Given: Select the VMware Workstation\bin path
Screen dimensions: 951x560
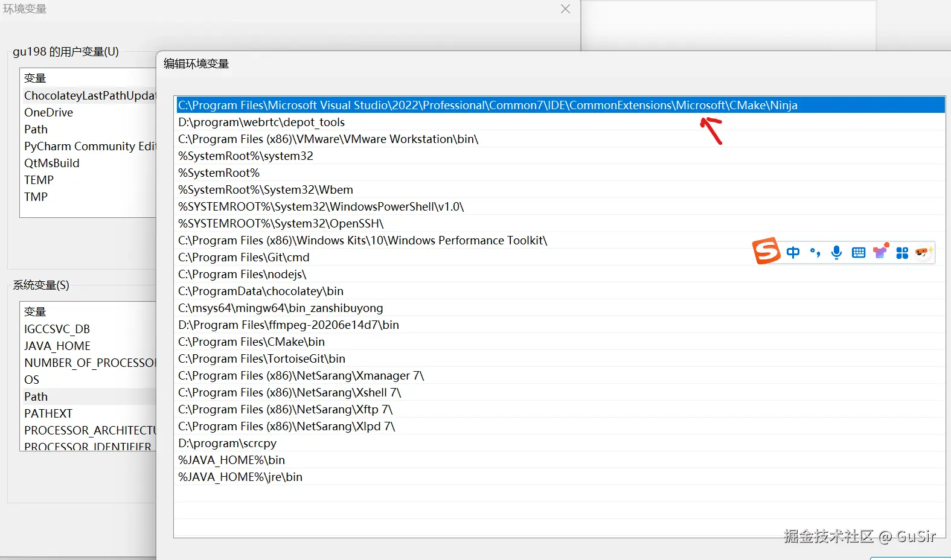Looking at the screenshot, I should [560, 139].
